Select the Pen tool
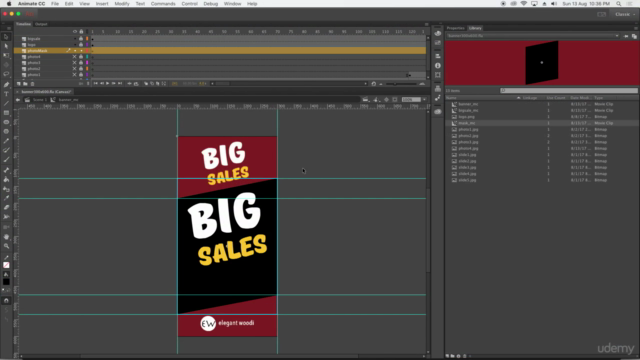The image size is (640, 360). point(6,84)
